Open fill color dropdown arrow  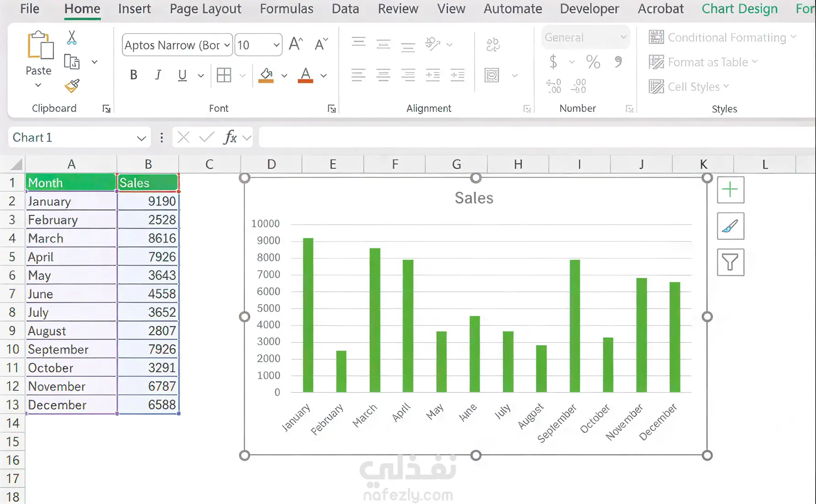284,75
